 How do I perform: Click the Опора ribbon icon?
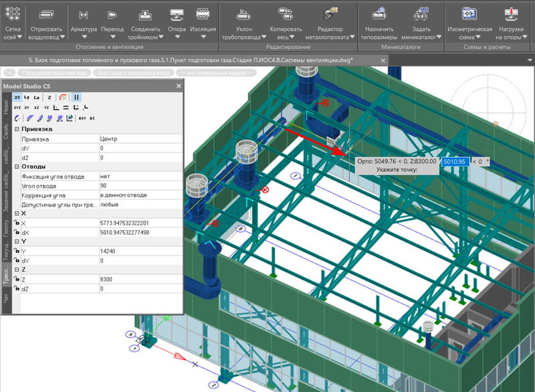177,15
